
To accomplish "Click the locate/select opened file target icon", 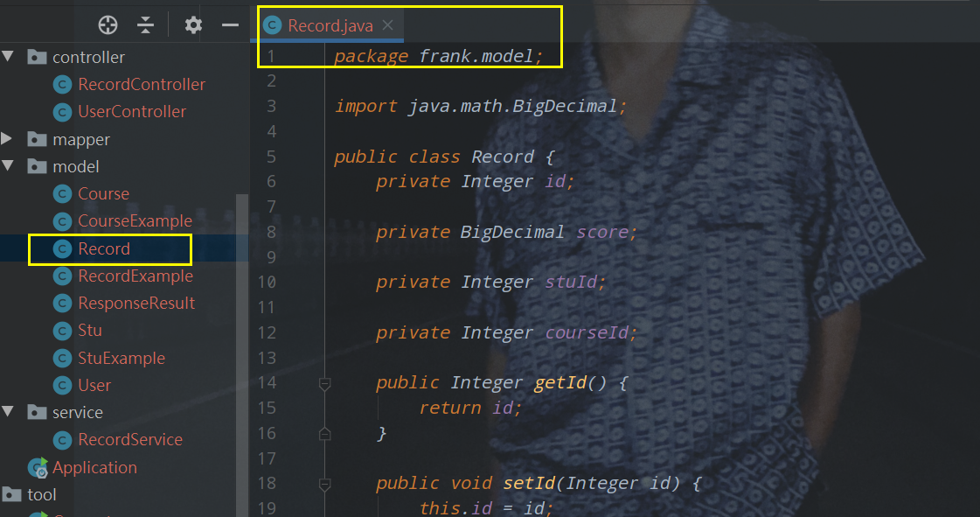I will pos(108,25).
